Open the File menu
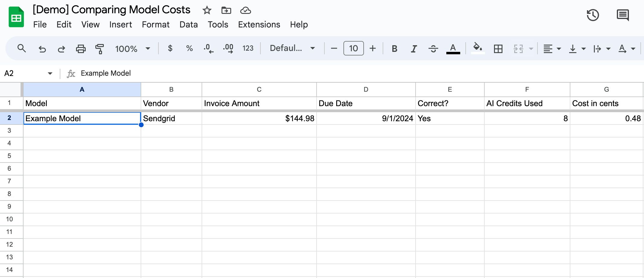Screen dimensions: 644x278 [40, 24]
